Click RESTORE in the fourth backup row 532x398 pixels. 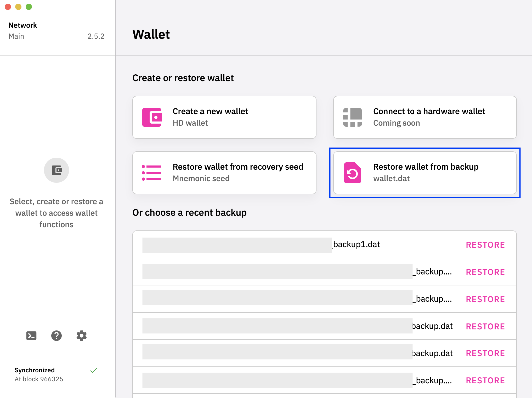click(485, 327)
